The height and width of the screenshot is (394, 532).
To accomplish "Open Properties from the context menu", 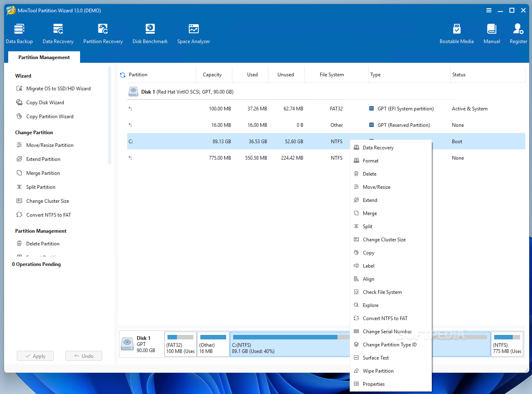I will [391, 384].
